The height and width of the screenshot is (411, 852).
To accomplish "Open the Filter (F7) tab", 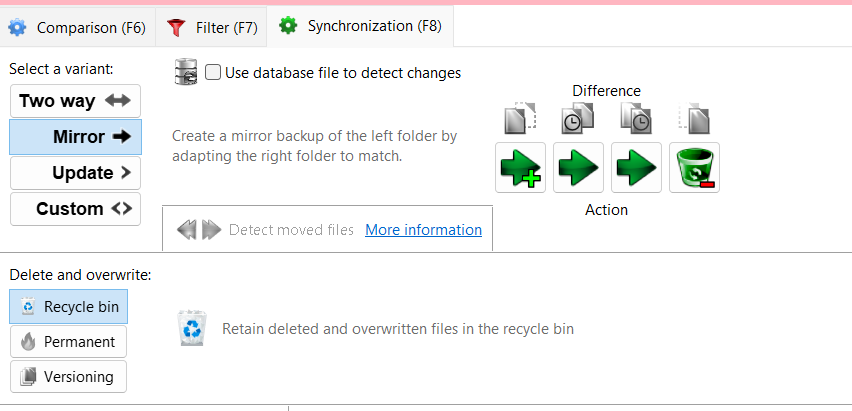I will click(x=213, y=27).
